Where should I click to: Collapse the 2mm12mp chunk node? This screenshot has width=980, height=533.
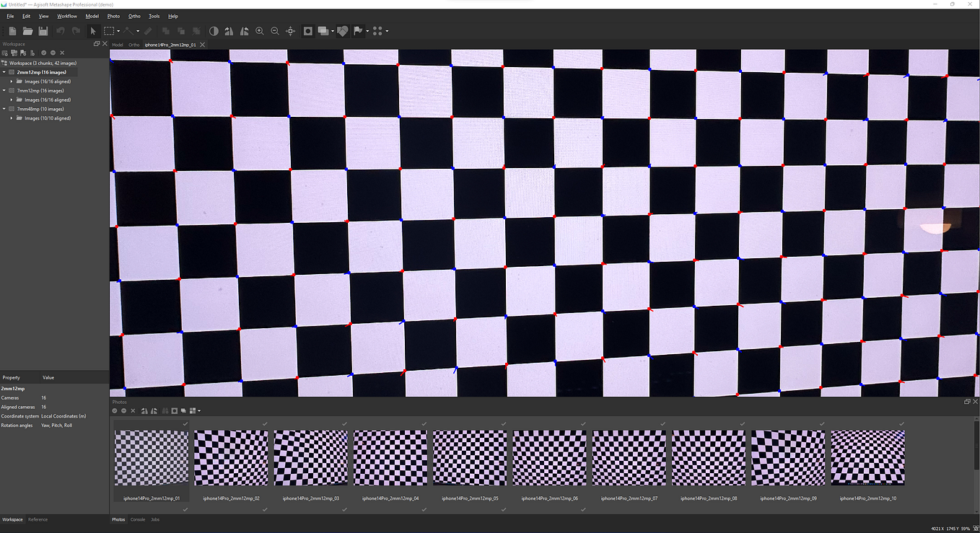pyautogui.click(x=4, y=71)
